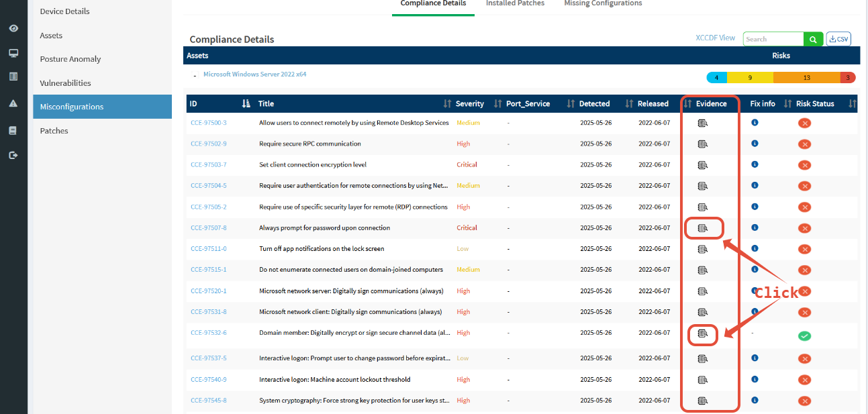The image size is (868, 414).
Task: Sort table by Title column
Action: (x=448, y=104)
